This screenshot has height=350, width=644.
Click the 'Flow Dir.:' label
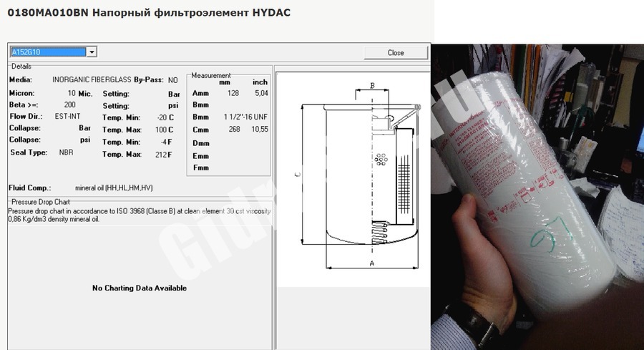(x=26, y=116)
